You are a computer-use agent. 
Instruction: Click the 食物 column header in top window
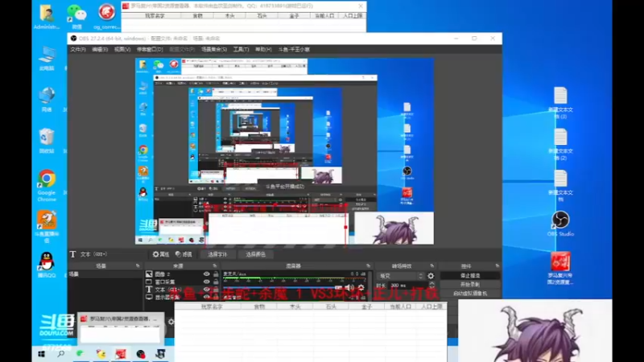pos(197,15)
